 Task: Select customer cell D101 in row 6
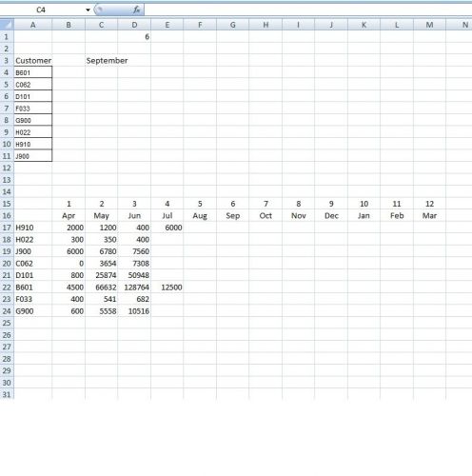point(33,96)
